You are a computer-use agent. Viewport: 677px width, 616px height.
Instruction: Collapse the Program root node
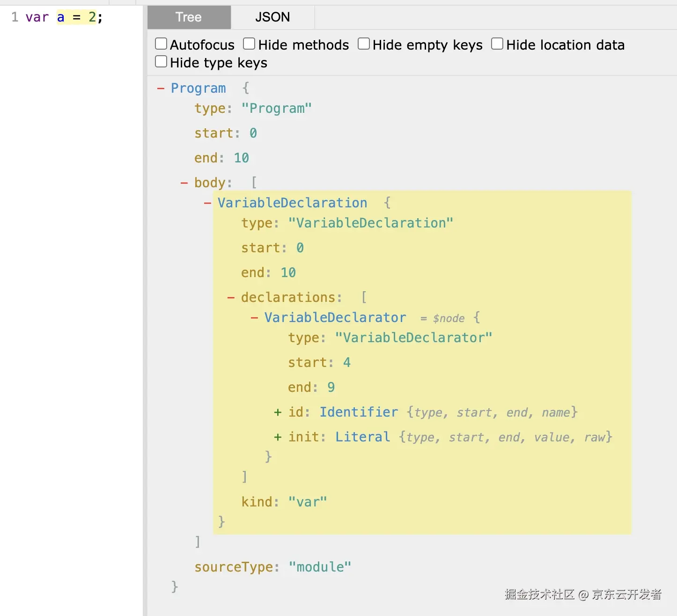(x=161, y=88)
